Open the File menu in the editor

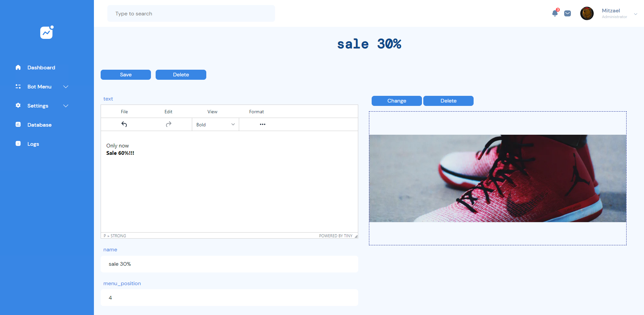coord(124,112)
